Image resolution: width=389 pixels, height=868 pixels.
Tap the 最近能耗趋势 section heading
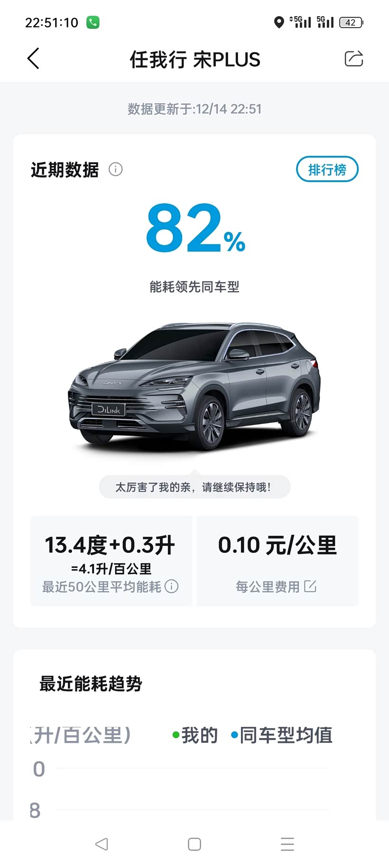91,684
